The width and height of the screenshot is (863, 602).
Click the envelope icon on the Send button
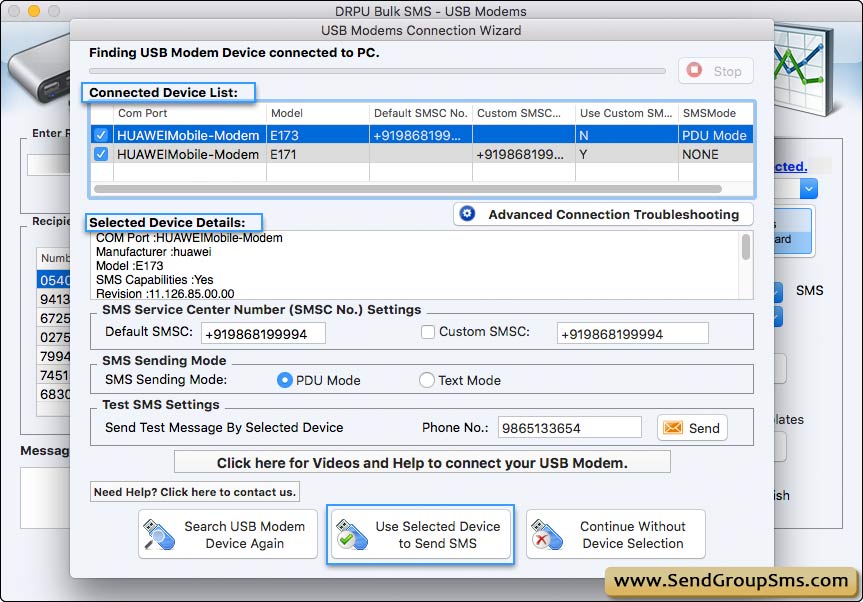pos(673,428)
